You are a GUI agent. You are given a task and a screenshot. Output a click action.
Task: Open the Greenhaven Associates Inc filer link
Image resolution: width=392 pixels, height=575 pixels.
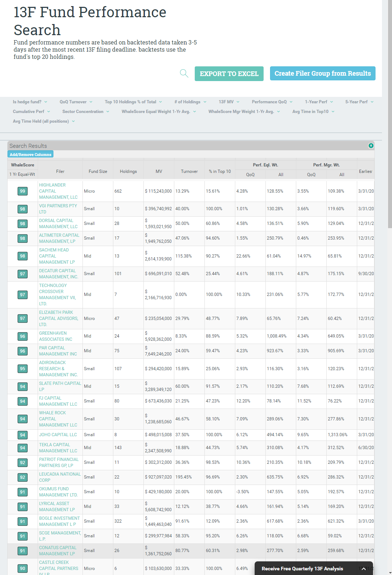(x=56, y=336)
